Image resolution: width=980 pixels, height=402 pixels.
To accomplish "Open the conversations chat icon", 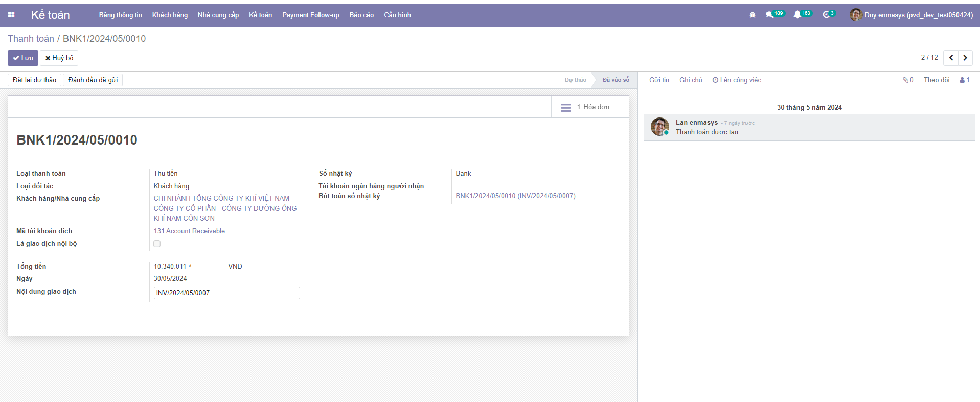I will point(769,15).
